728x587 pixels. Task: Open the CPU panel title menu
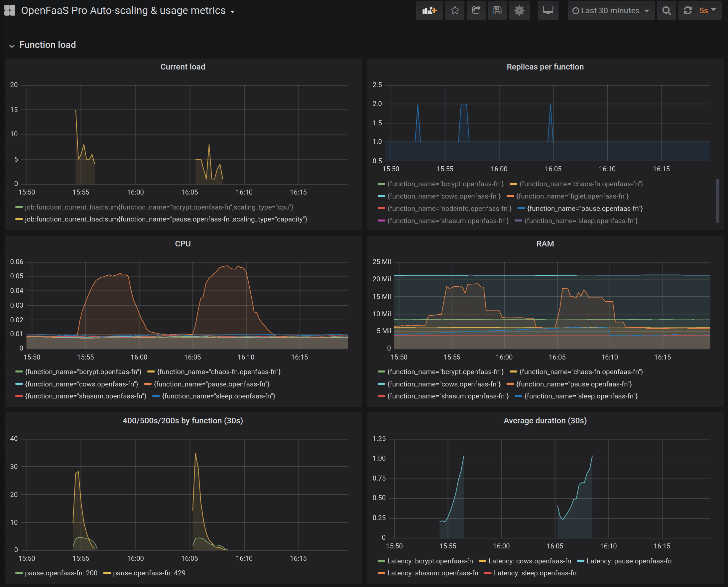[182, 244]
